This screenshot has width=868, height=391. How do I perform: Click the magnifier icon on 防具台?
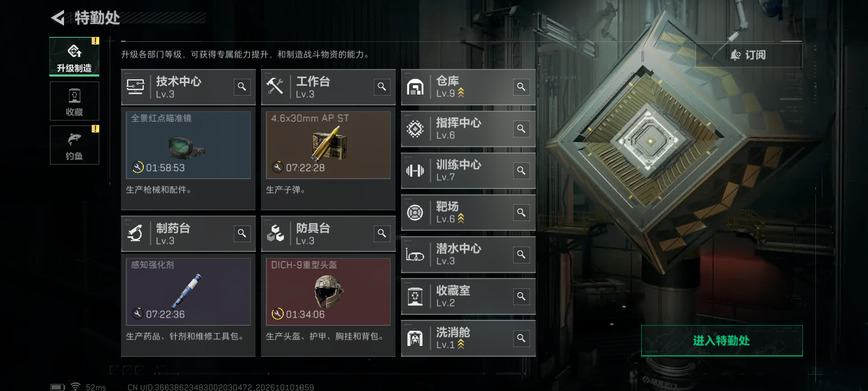click(x=382, y=234)
